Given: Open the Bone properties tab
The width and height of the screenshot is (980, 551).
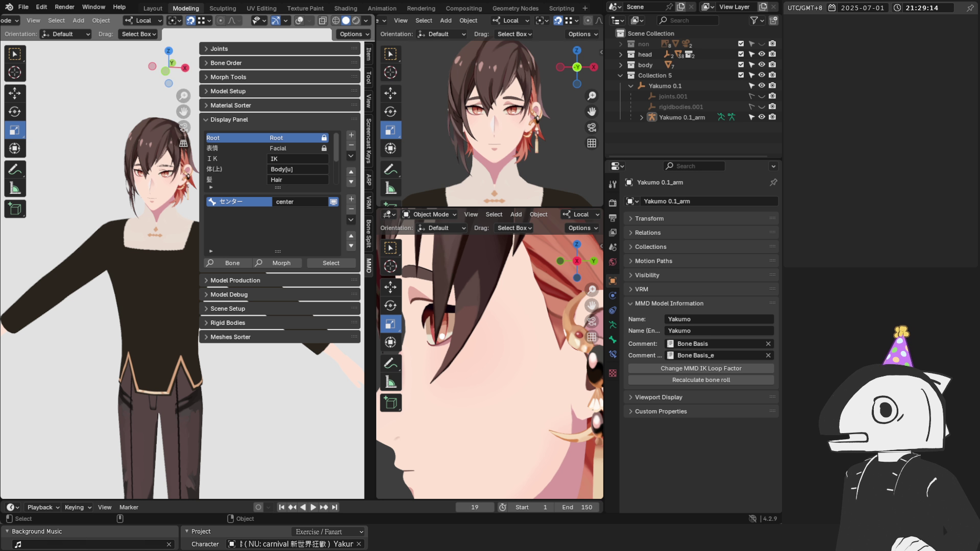Looking at the screenshot, I should pos(612,340).
